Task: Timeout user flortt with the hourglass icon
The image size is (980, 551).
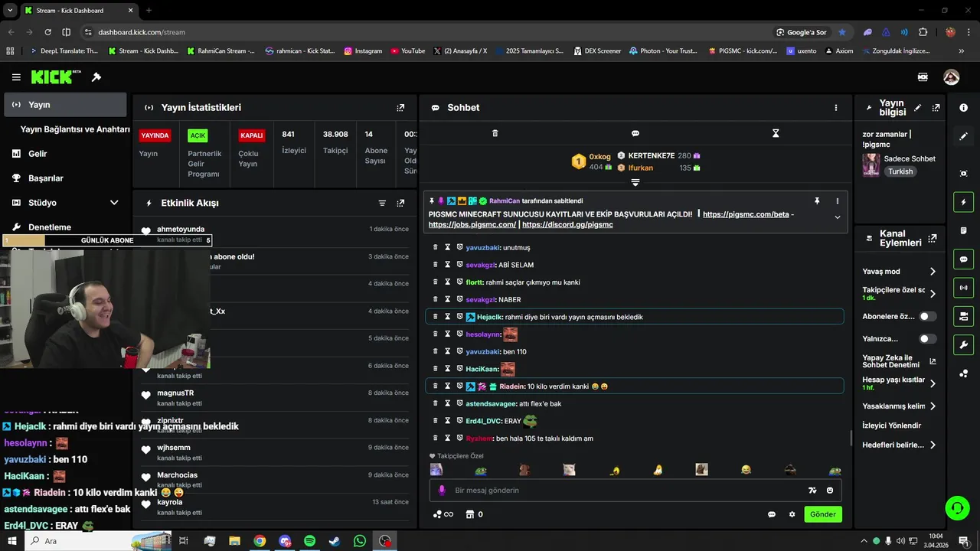Action: (x=448, y=282)
